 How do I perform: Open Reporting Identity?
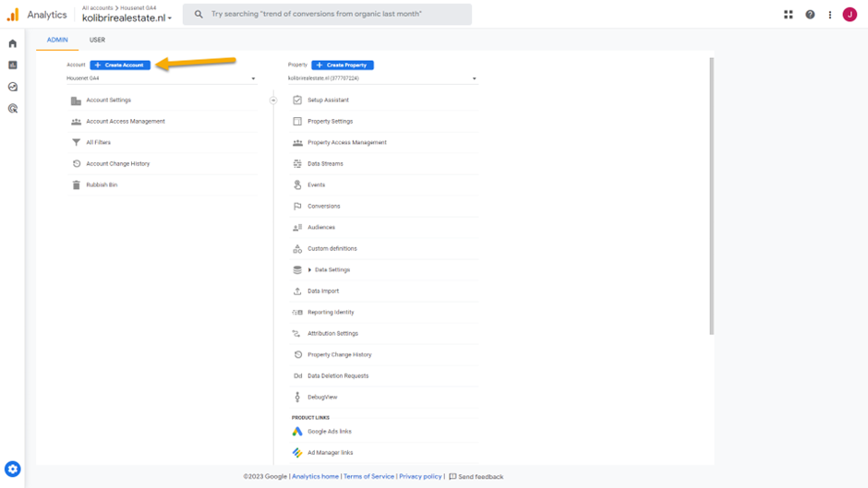(331, 313)
